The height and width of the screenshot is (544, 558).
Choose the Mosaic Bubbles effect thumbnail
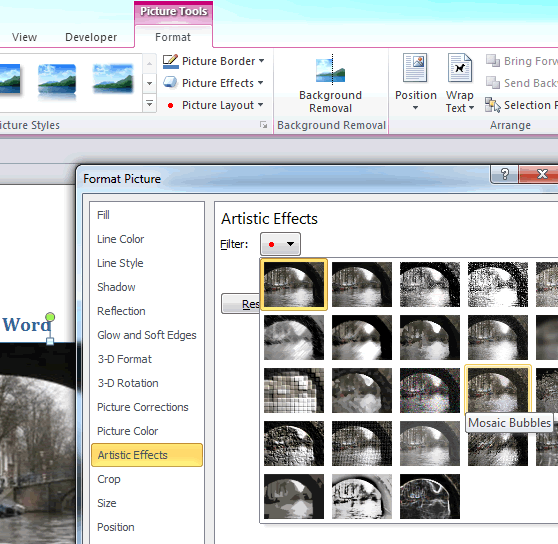(498, 390)
